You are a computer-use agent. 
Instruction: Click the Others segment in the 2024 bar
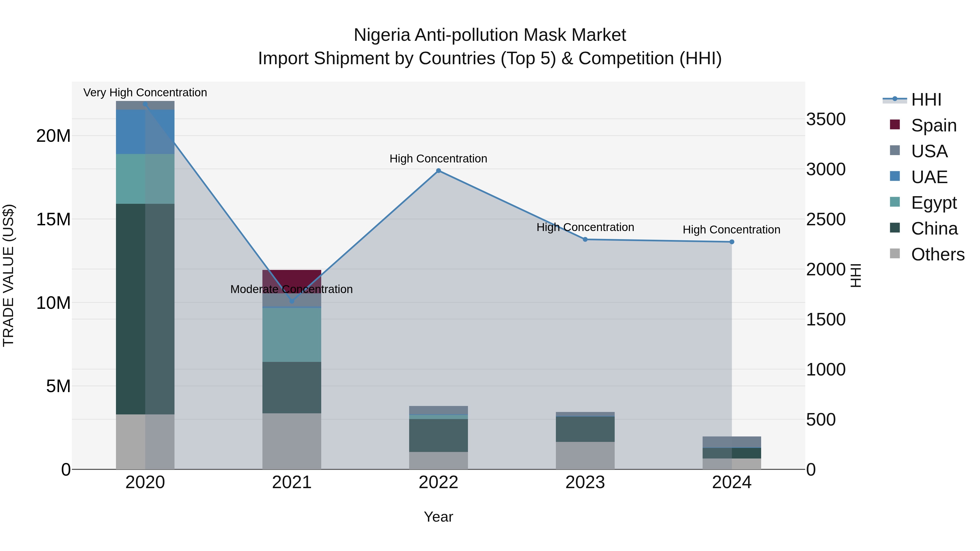coord(731,464)
